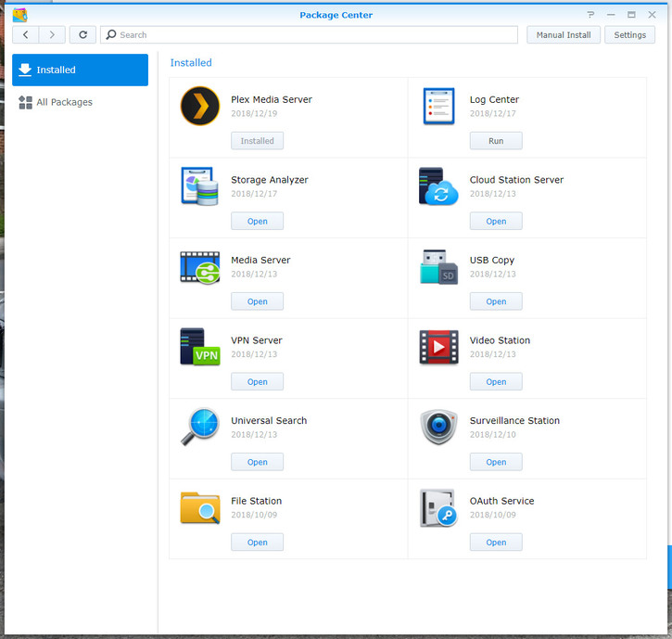672x639 pixels.
Task: Click the File Station title text
Action: coord(256,501)
